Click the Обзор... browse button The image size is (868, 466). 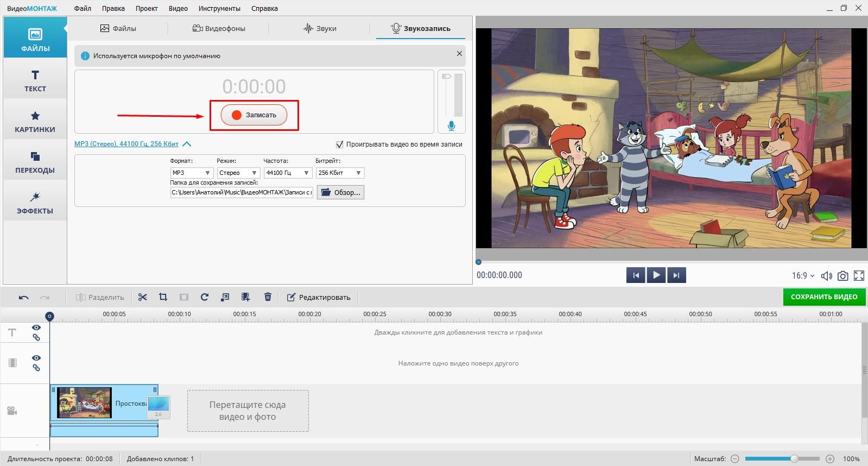[x=340, y=192]
